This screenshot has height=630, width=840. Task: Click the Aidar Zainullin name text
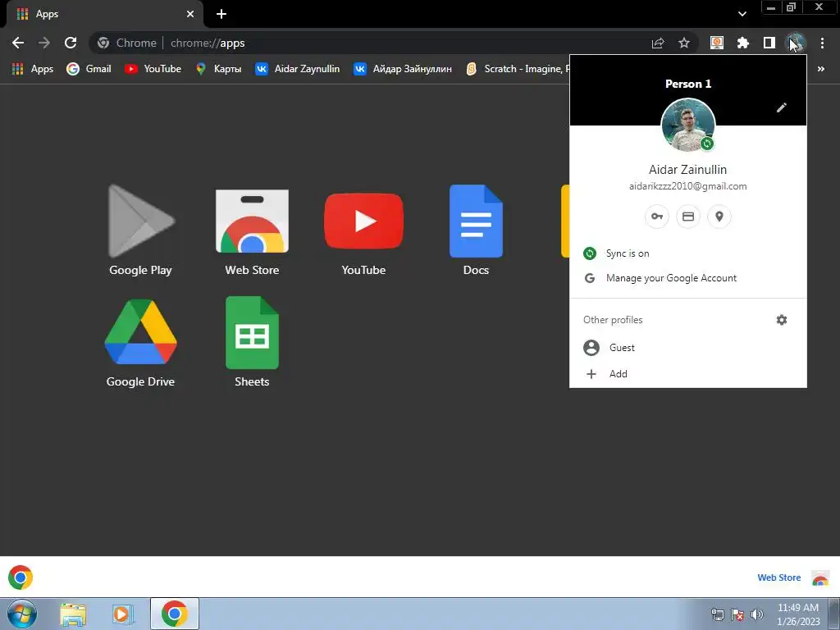[688, 170]
